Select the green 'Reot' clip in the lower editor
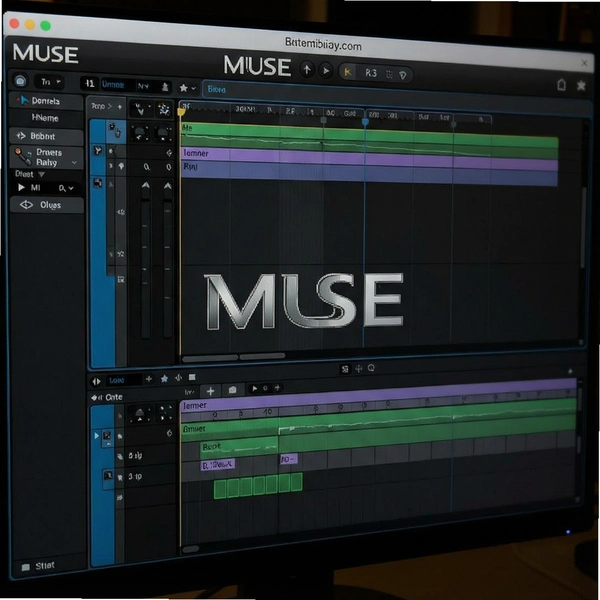The image size is (600, 600). tap(239, 449)
